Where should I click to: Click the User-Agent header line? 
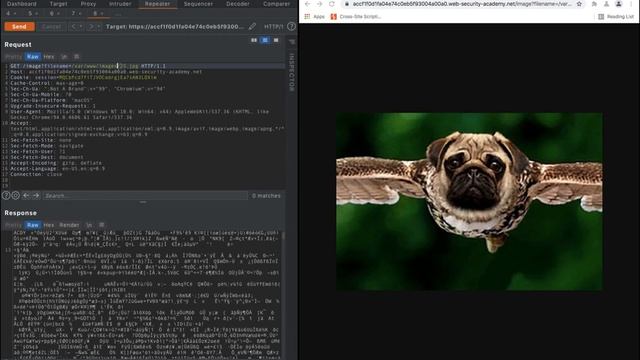coord(140,114)
